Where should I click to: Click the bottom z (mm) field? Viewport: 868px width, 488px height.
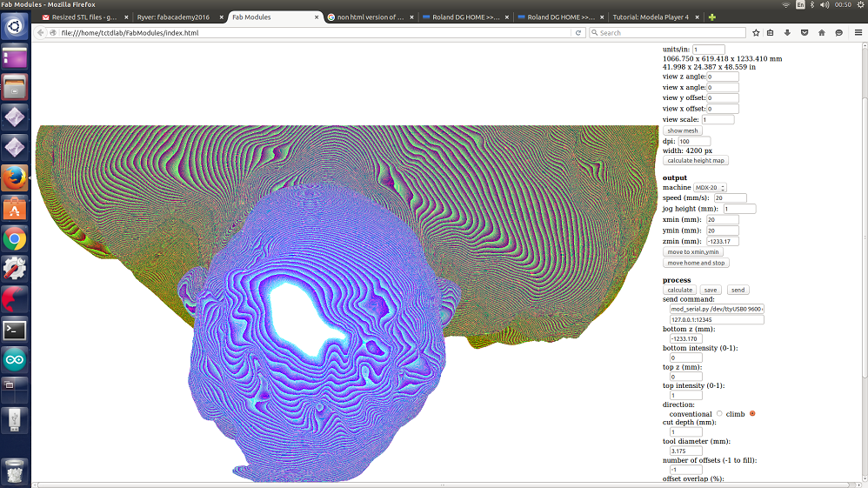tap(686, 339)
